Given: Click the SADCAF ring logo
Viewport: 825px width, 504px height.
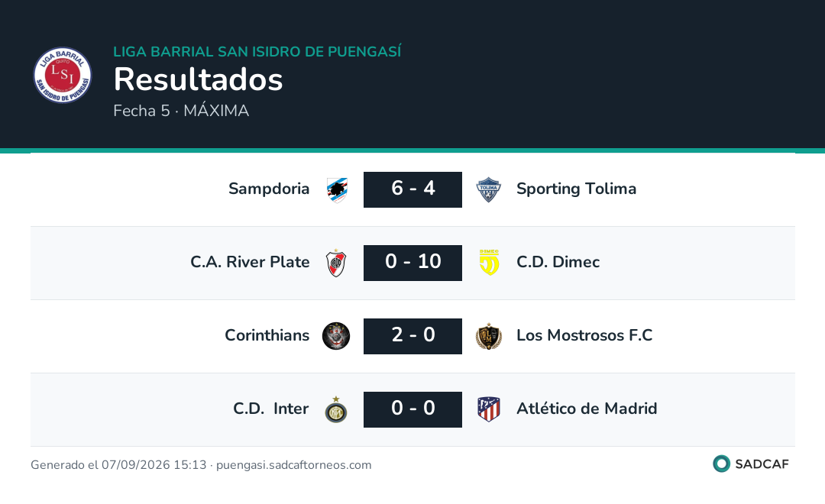Looking at the screenshot, I should pyautogui.click(x=721, y=464).
